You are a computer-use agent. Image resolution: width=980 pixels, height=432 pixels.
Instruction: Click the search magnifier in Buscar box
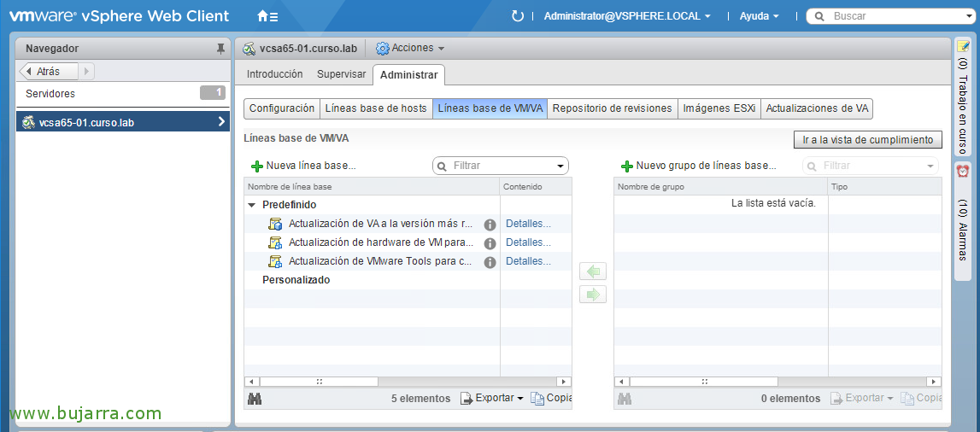[819, 16]
